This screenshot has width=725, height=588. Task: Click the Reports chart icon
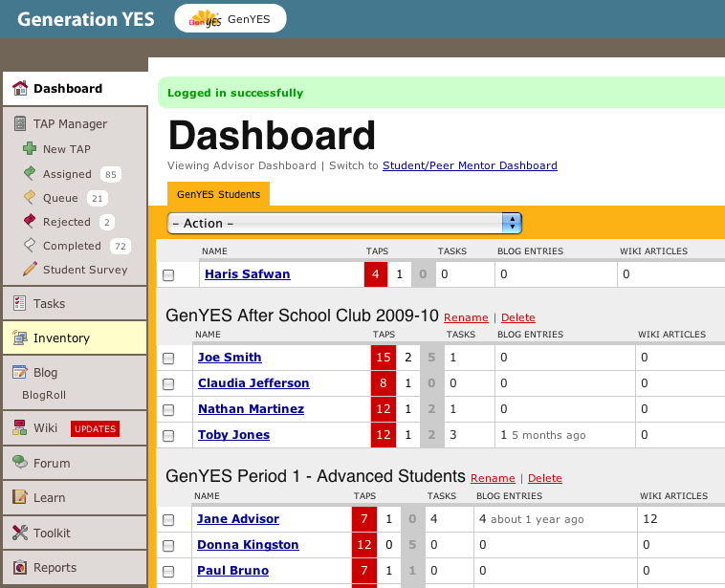[20, 567]
